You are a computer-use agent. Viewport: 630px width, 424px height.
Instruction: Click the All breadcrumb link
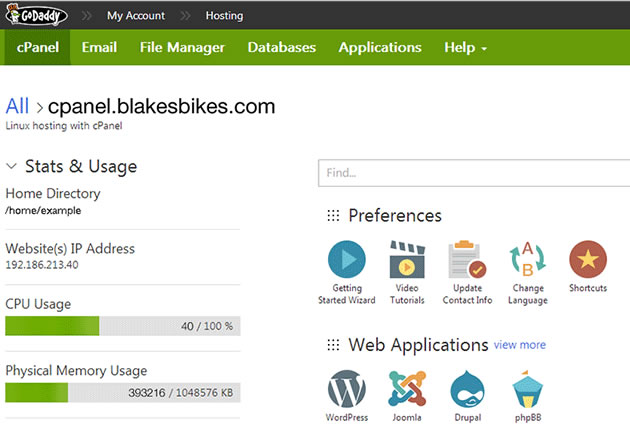click(x=17, y=106)
